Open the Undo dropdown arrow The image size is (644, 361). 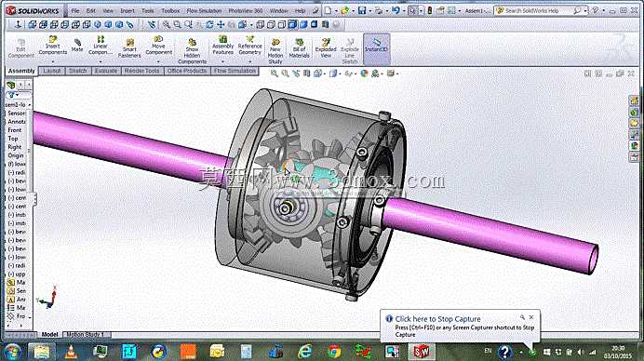(403, 10)
